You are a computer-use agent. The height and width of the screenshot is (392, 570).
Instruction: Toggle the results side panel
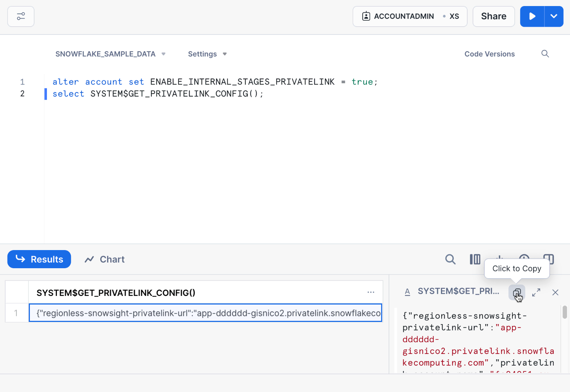click(x=549, y=259)
